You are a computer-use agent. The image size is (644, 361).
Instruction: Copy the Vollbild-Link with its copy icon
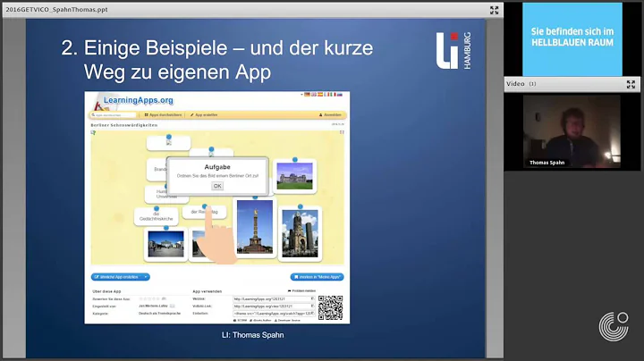[312, 306]
